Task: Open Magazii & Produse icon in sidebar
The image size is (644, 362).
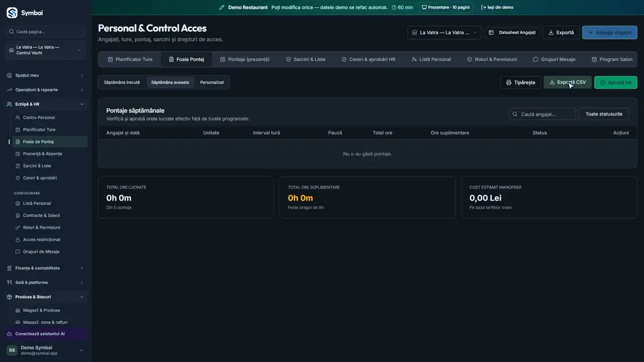Action: click(x=18, y=311)
